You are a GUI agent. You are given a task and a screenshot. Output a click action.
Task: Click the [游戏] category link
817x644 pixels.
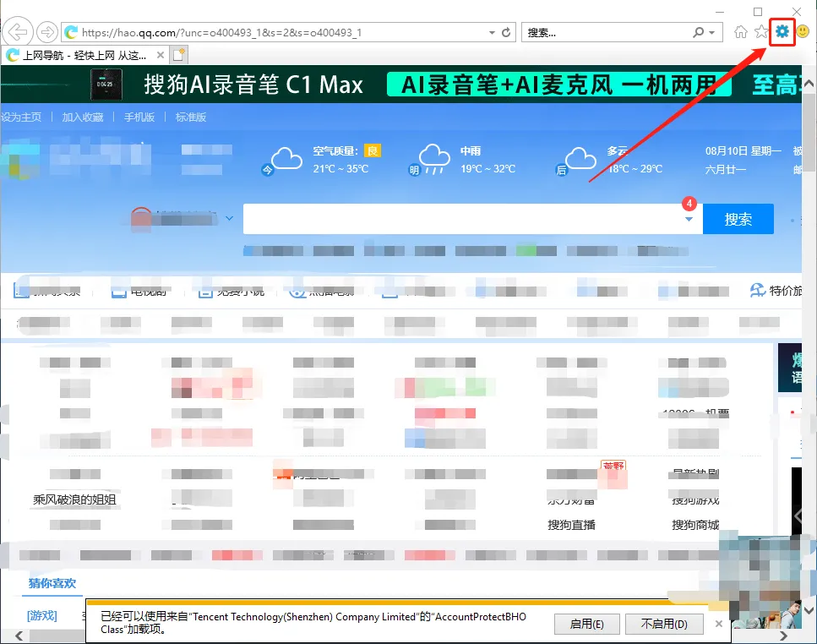41,615
